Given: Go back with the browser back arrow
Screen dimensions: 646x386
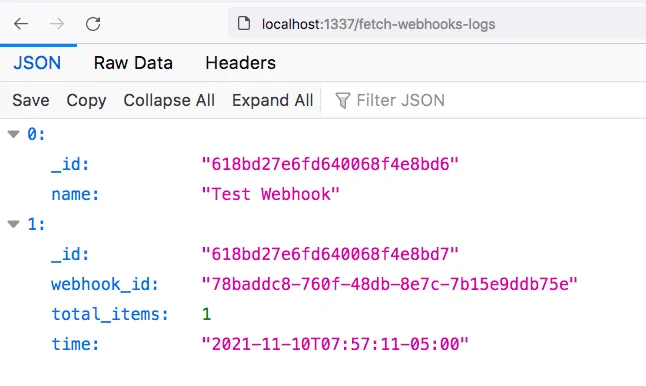Looking at the screenshot, I should click(21, 24).
